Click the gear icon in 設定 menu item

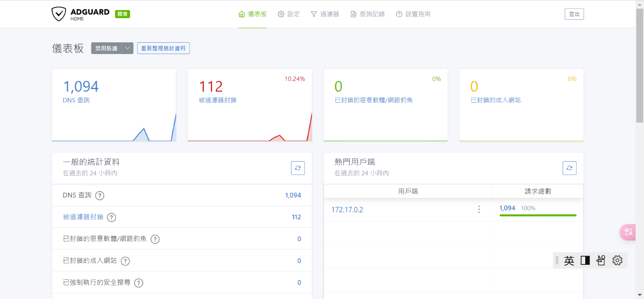tap(281, 14)
